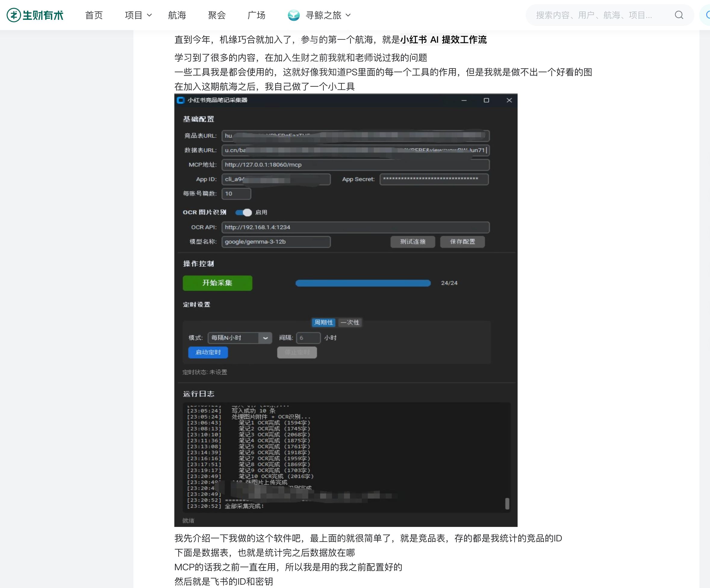
Task: Select the 一次性 schedule tab
Action: (350, 323)
